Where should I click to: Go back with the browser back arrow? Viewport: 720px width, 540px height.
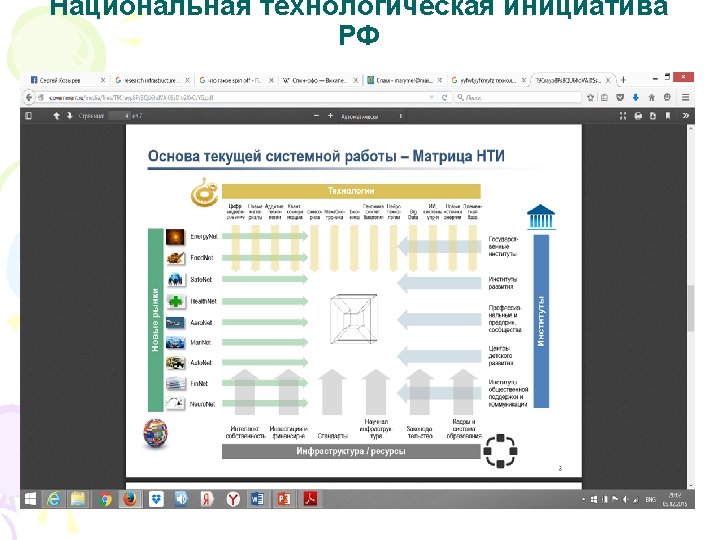(x=28, y=97)
